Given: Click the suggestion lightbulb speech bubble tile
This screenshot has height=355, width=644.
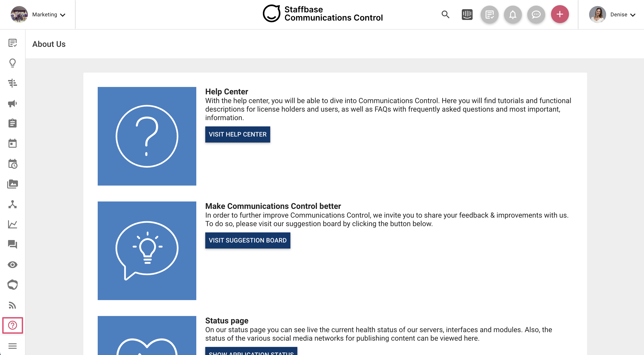Looking at the screenshot, I should [147, 251].
